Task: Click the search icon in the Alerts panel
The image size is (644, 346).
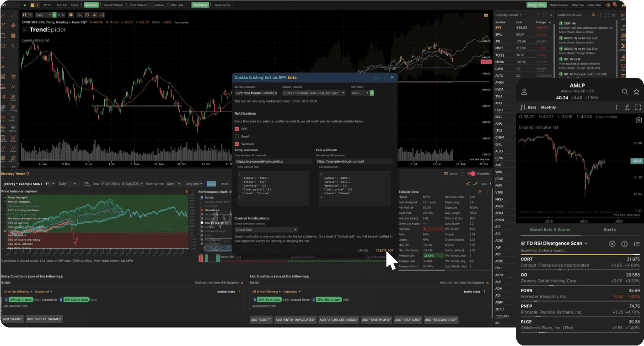Action: (x=594, y=15)
